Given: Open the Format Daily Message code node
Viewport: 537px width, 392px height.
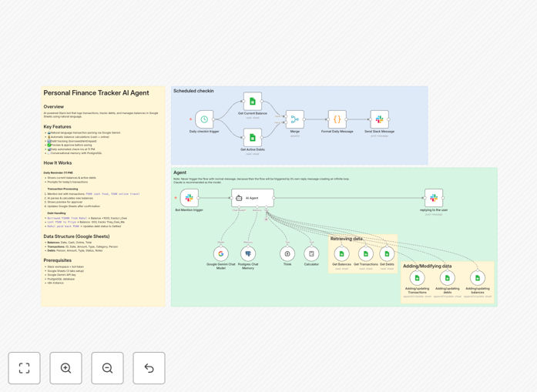Looking at the screenshot, I should click(x=337, y=119).
